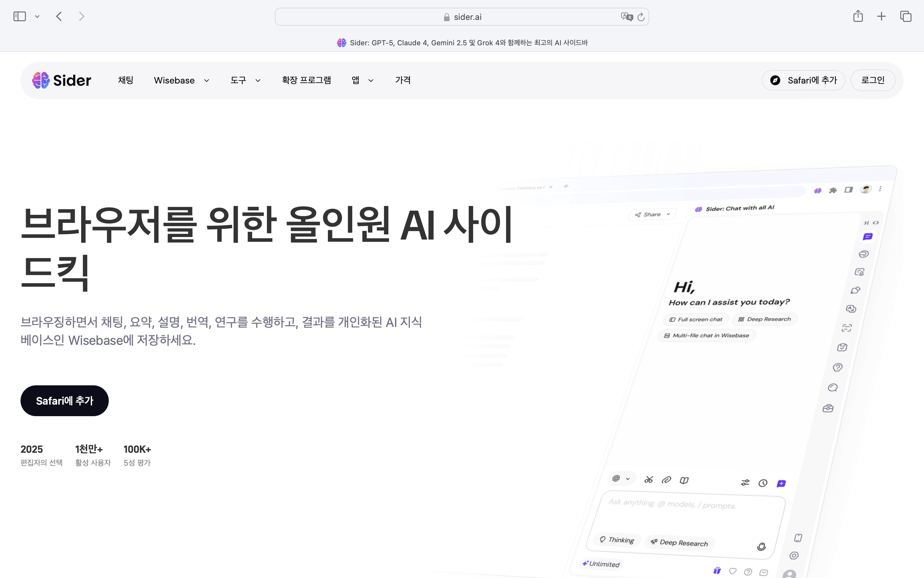Add a new tab with the plus icon
Viewport: 924px width, 578px height.
881,16
